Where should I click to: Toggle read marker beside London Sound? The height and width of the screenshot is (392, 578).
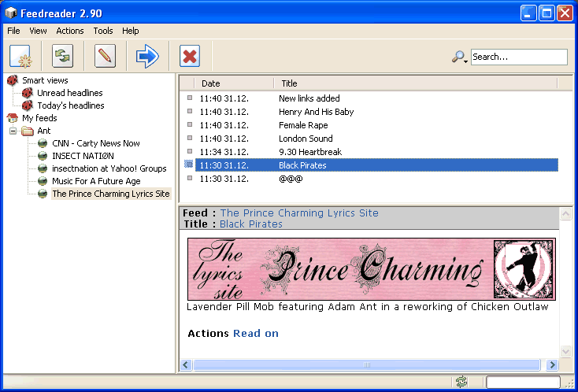point(189,139)
